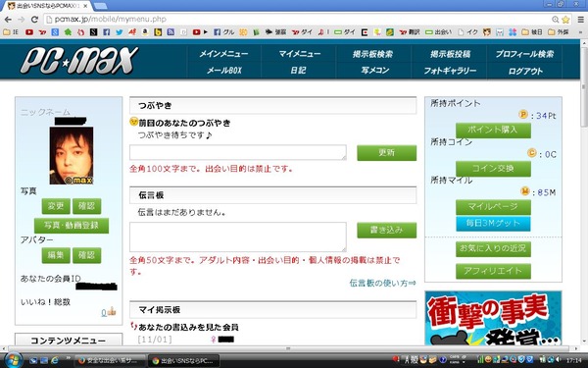Open 掲示板検索 in the site navigation
The image size is (588, 368).
click(x=372, y=54)
